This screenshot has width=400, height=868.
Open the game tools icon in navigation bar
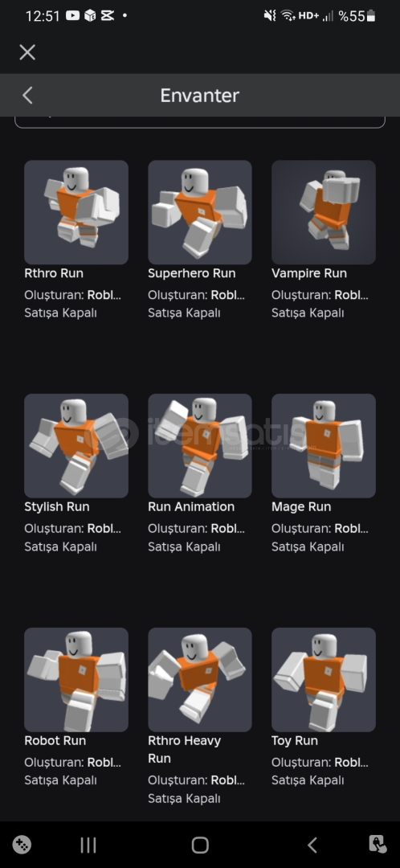pos(22,845)
